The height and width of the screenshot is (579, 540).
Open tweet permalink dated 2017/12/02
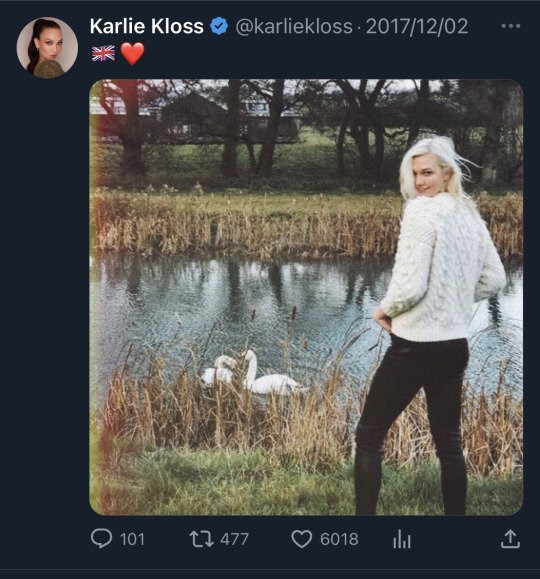(x=417, y=27)
